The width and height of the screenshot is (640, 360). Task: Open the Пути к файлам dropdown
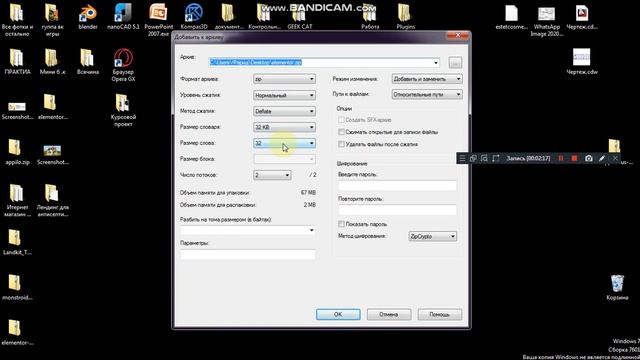coord(427,94)
